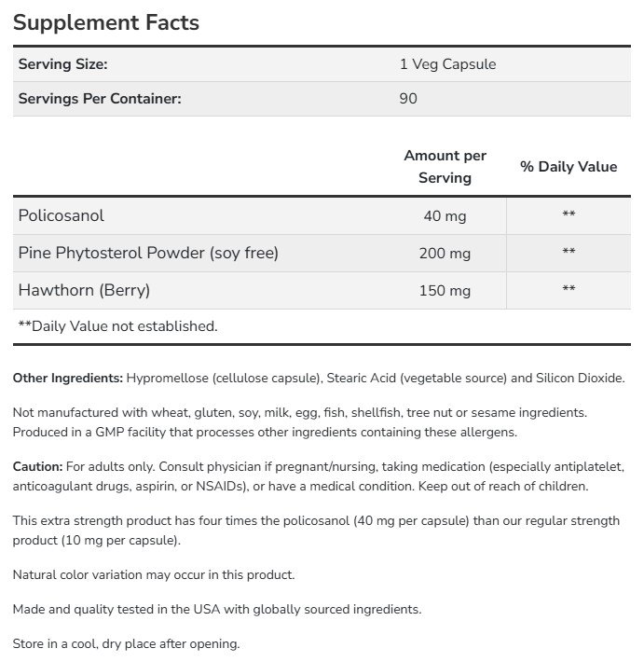Select the Servings Per Container label

click(x=100, y=98)
